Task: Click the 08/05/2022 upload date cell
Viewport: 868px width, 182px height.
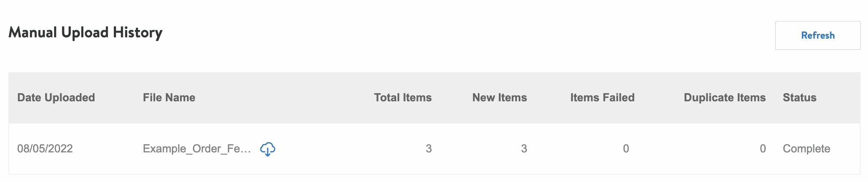Action: coord(45,149)
